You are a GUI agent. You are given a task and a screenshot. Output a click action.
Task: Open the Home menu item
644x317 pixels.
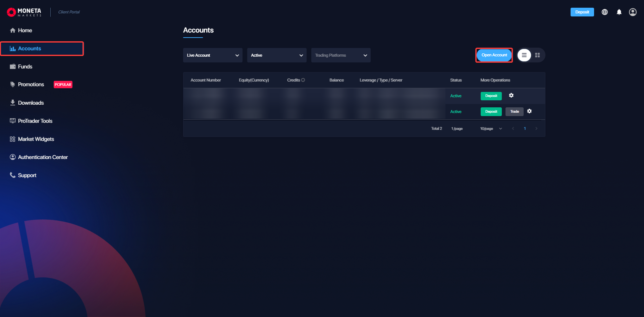(25, 31)
